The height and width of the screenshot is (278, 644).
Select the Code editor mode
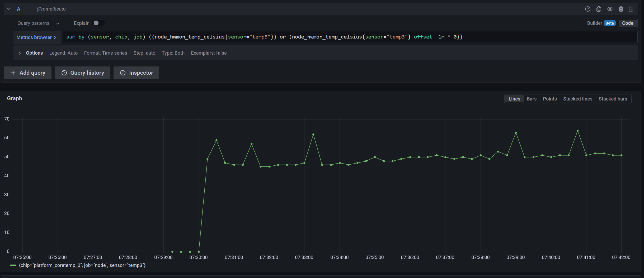point(627,23)
